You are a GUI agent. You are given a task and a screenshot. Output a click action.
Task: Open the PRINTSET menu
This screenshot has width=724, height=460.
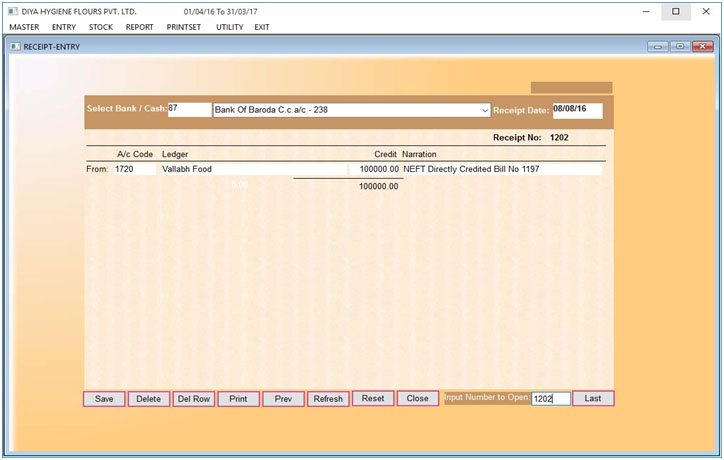(185, 27)
